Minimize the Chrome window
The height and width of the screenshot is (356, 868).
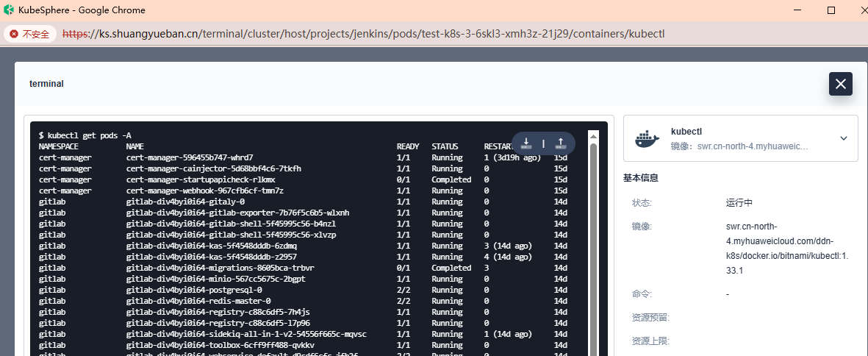point(797,10)
